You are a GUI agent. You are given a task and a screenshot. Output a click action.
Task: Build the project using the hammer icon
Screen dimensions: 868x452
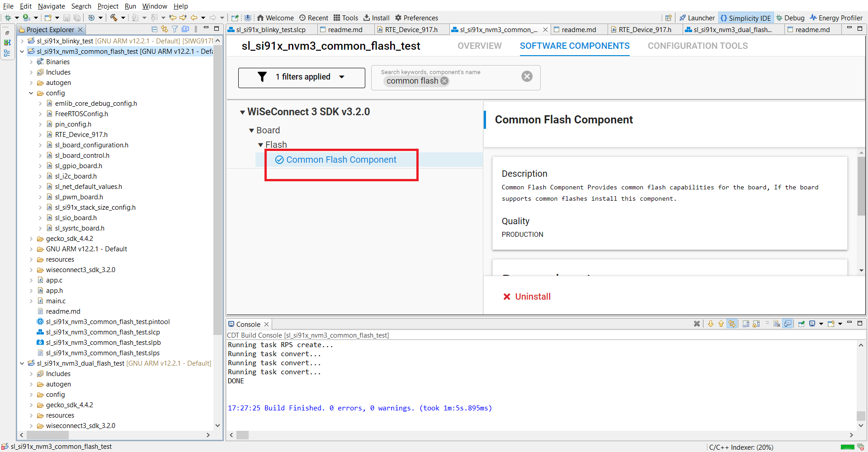[114, 18]
